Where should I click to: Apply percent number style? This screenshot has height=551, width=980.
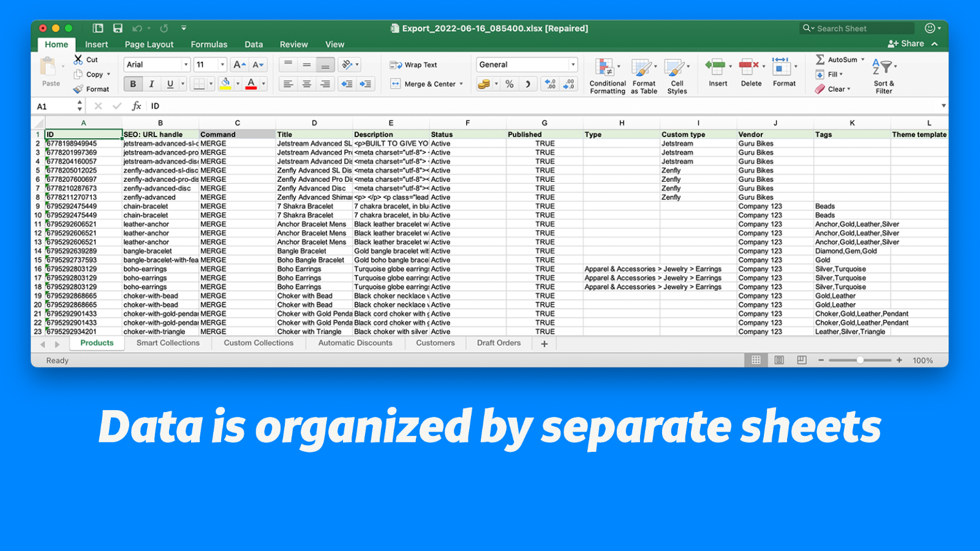[x=509, y=84]
